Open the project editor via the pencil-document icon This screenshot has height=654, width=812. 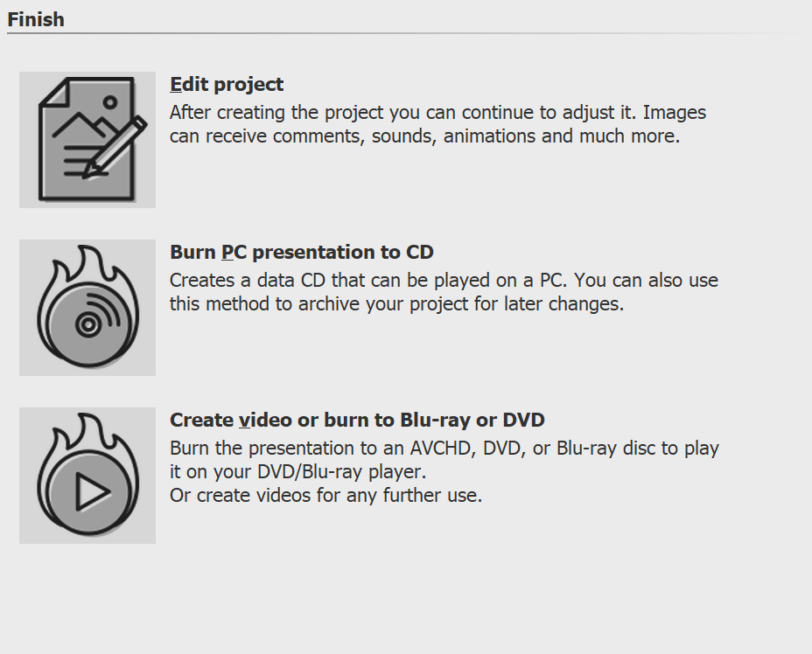pyautogui.click(x=87, y=140)
